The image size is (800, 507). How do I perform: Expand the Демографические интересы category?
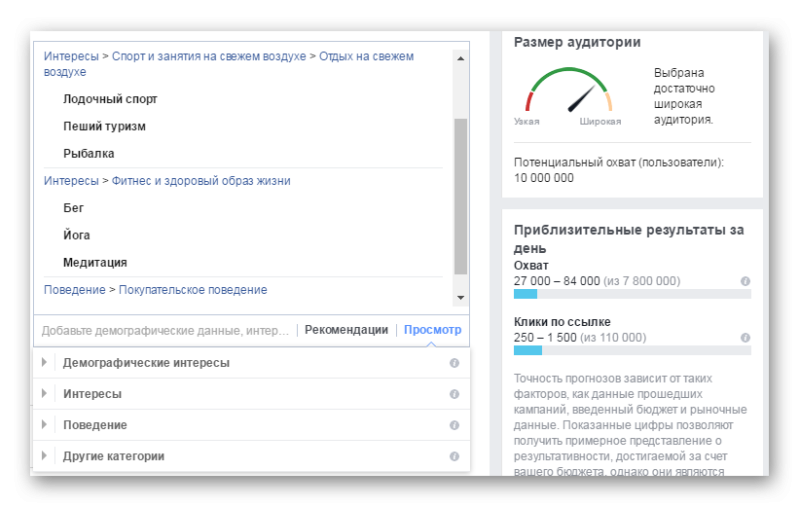click(x=45, y=363)
